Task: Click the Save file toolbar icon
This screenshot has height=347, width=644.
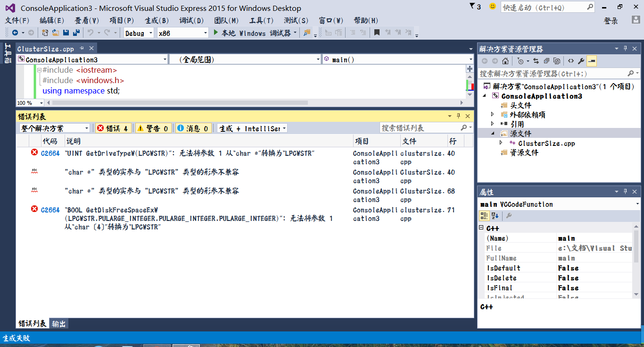Action: click(x=66, y=33)
